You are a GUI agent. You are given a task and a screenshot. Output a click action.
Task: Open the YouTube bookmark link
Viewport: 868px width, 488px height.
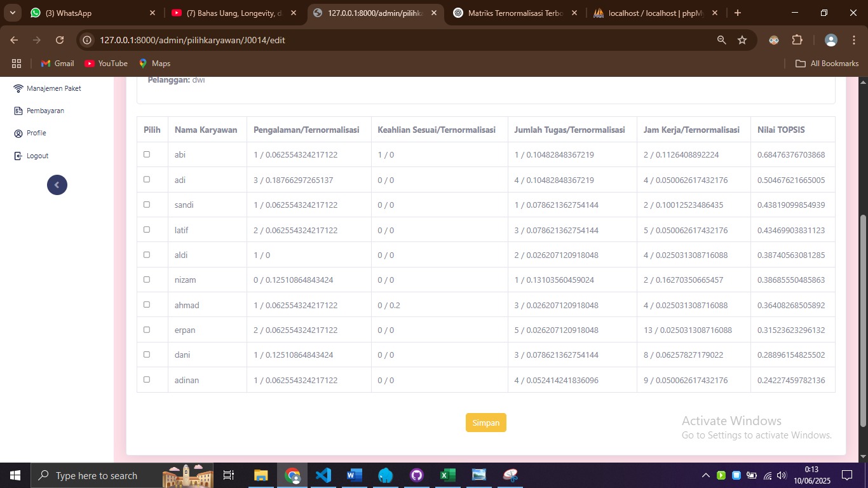(106, 64)
